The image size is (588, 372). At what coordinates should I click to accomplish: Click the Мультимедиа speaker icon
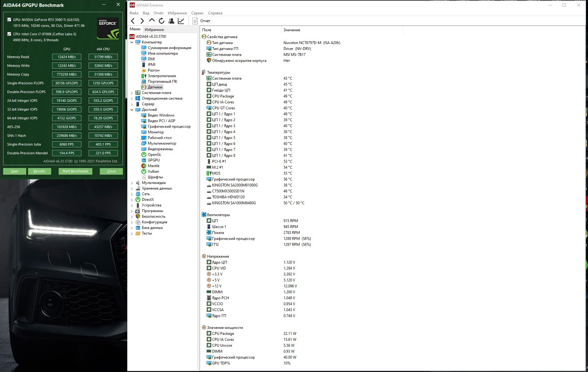138,183
